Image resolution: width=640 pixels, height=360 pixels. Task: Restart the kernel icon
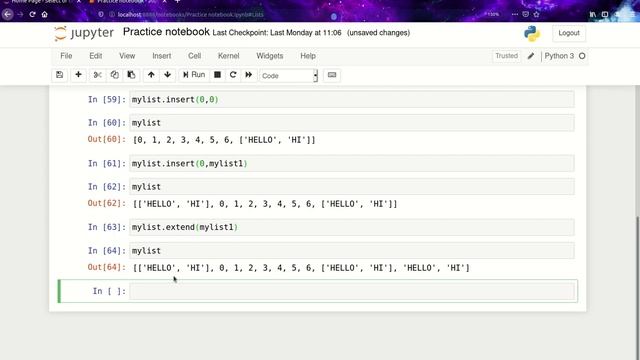point(233,75)
